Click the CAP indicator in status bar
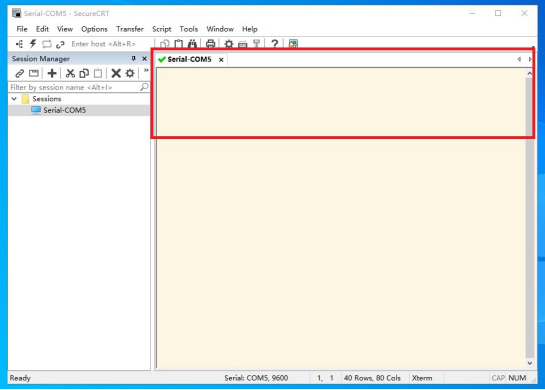 pos(498,378)
